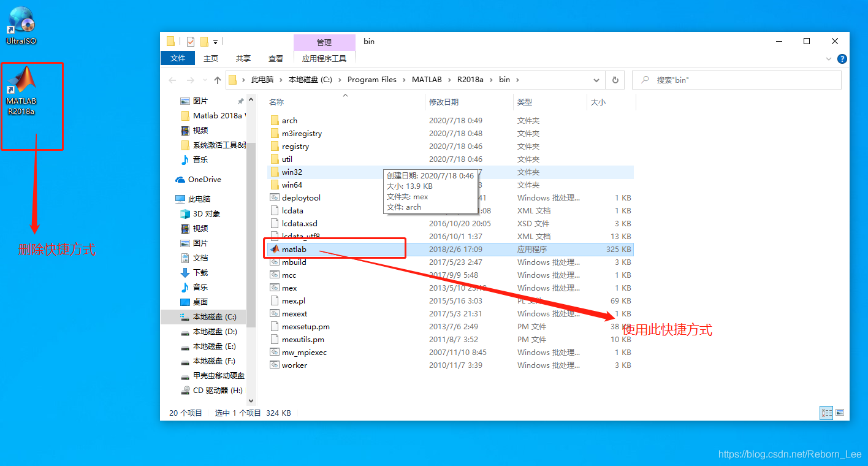868x466 pixels.
Task: Click the 管理 contextual tab
Action: coord(324,42)
